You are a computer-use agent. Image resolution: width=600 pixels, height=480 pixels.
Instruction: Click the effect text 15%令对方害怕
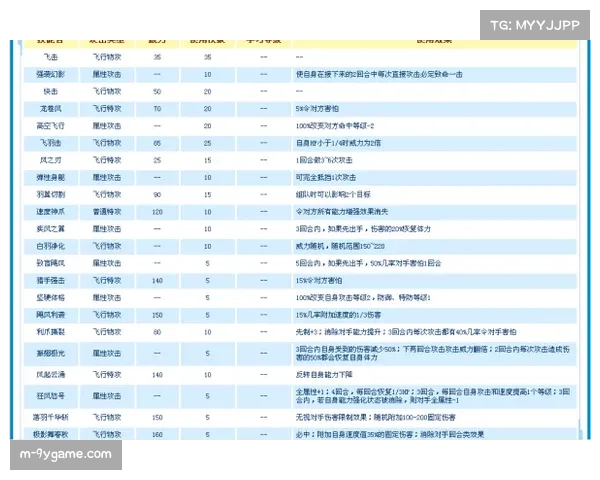pyautogui.click(x=319, y=281)
